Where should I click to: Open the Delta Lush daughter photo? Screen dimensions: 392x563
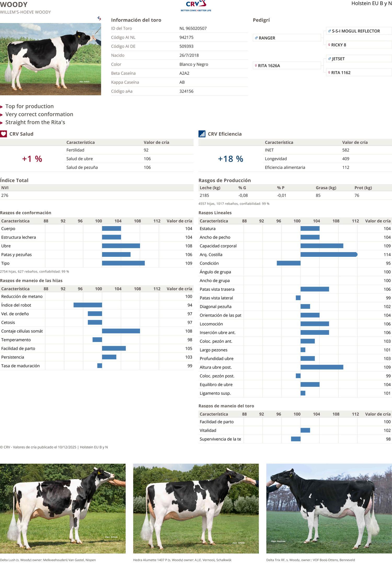coord(63,509)
